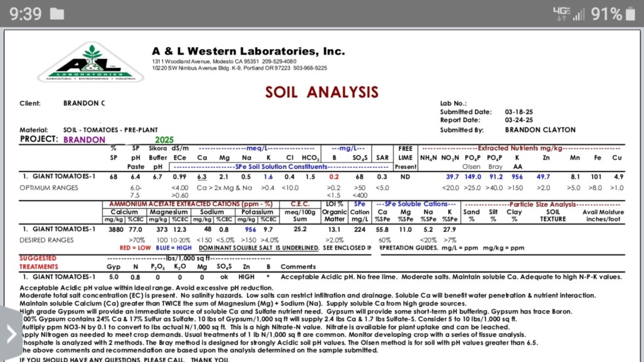
Task: Select the BRANDON project name in purple
Action: (84, 140)
